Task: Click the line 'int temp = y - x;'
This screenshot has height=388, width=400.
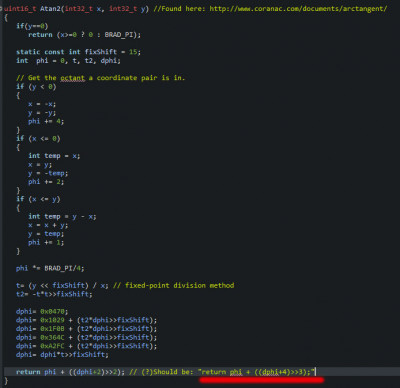Action: pos(62,217)
